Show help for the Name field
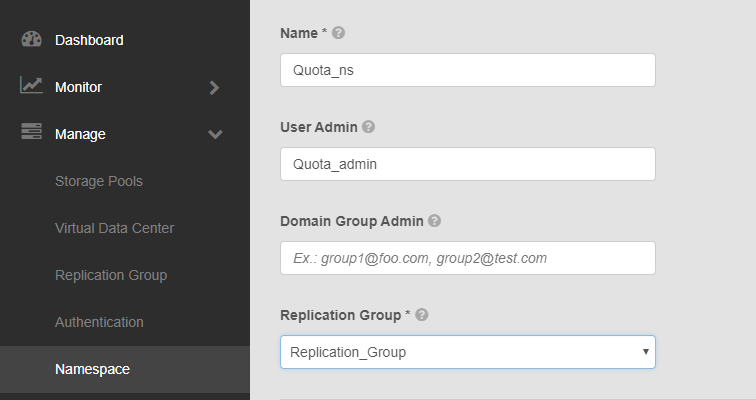 [339, 33]
